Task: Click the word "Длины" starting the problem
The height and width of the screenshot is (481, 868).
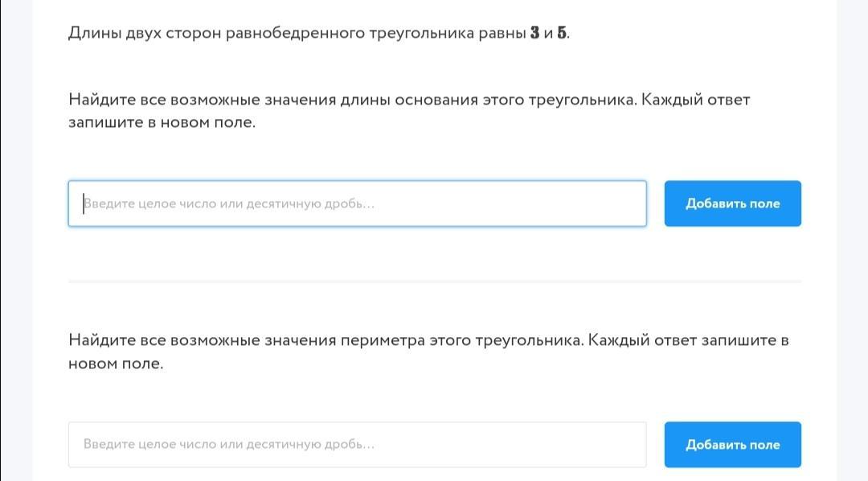Action: click(x=94, y=33)
